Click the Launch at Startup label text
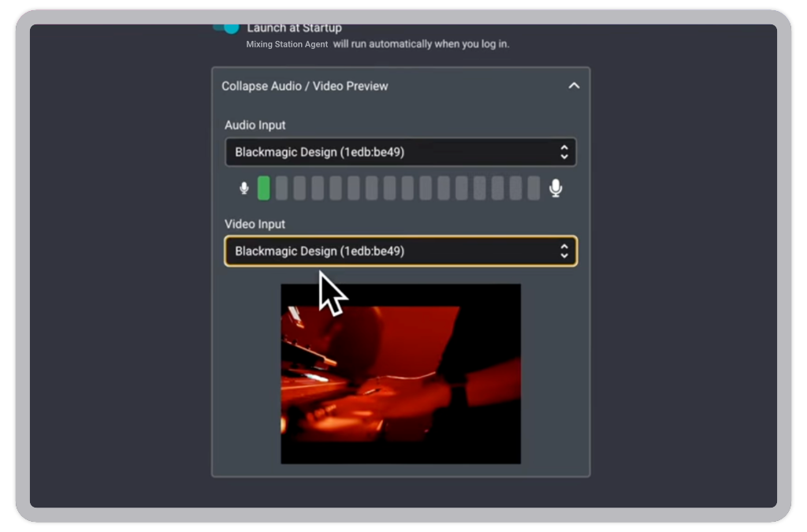Image resolution: width=807 pixels, height=532 pixels. 295,27
